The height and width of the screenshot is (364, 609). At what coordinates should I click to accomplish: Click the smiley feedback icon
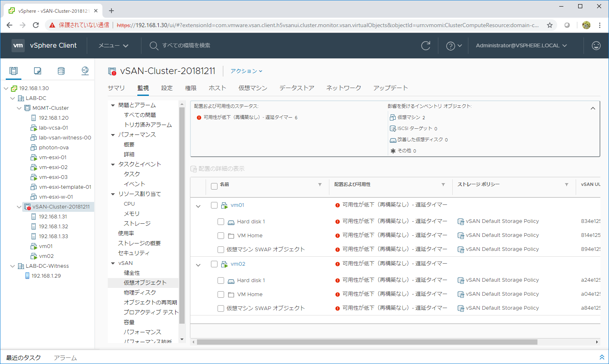point(596,46)
